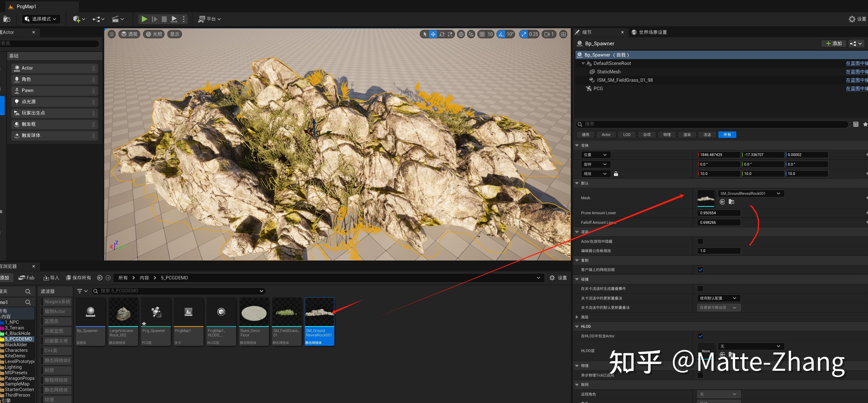Toggle 'Actor在游戏中隐藏' checkbox

point(700,241)
